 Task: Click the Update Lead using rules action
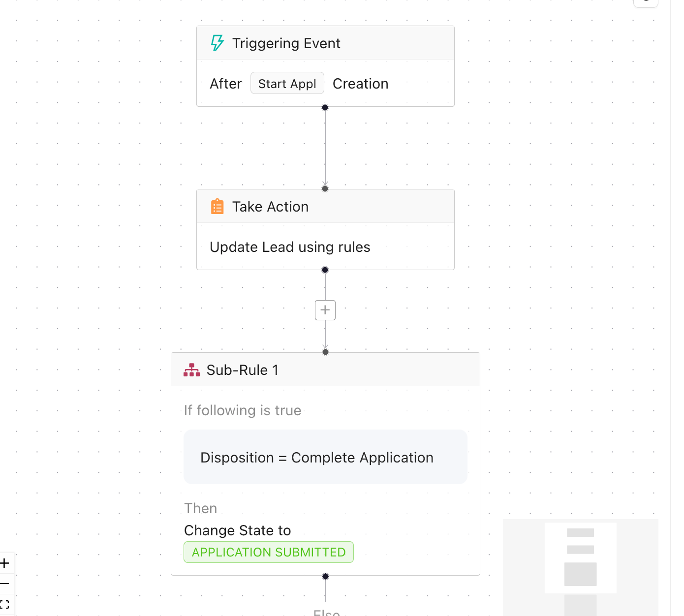[x=290, y=247]
